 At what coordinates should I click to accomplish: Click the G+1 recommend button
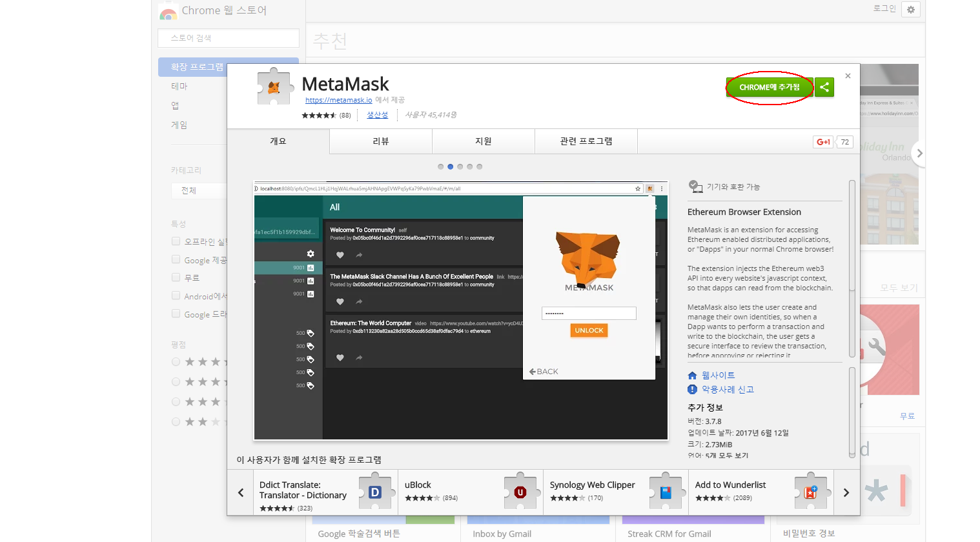[823, 141]
